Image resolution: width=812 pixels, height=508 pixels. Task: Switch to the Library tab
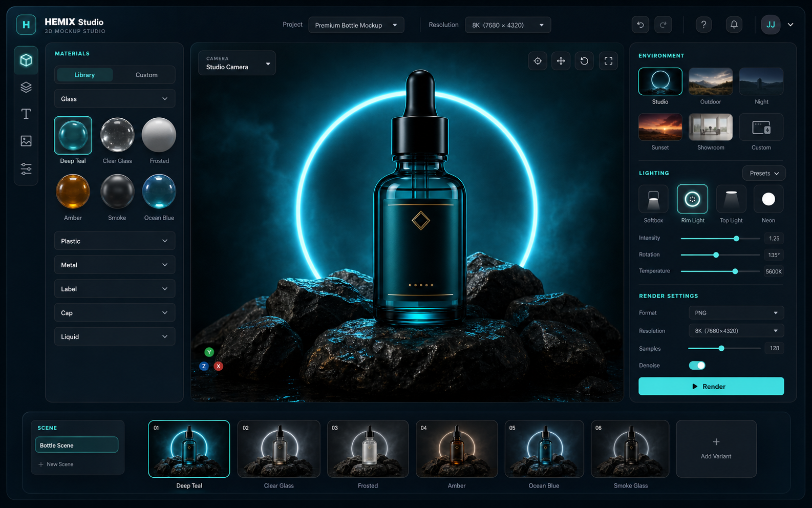(84, 75)
